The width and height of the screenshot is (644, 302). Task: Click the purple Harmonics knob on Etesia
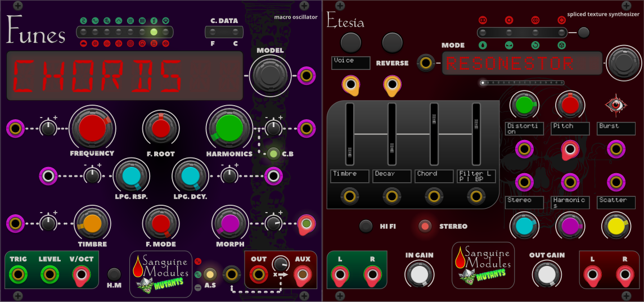[x=569, y=227]
